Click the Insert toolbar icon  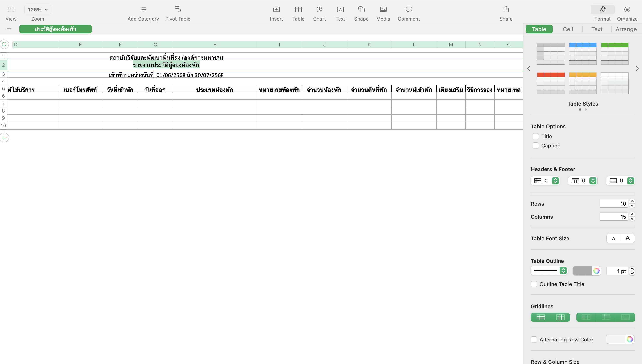(276, 9)
